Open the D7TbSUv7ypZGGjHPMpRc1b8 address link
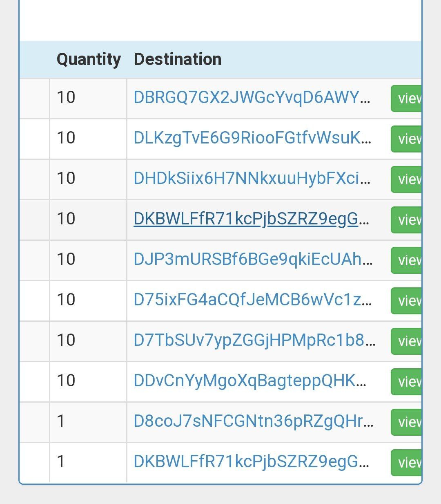The image size is (441, 504). [254, 340]
